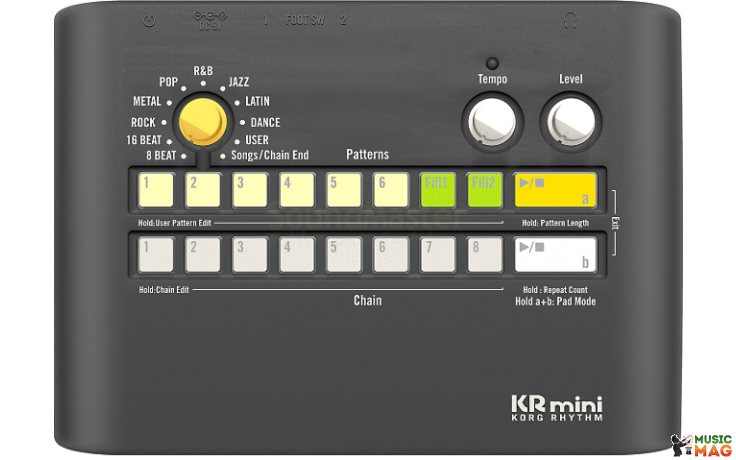Tap Patterns pad 3

250,190
